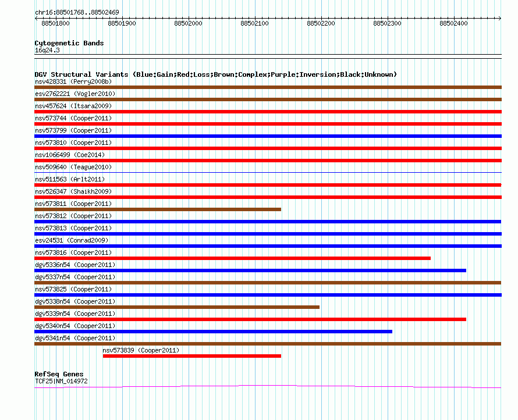This screenshot has width=518, height=420.
Task: Select the brown bar under dgv5337n54
Action: click(x=268, y=283)
